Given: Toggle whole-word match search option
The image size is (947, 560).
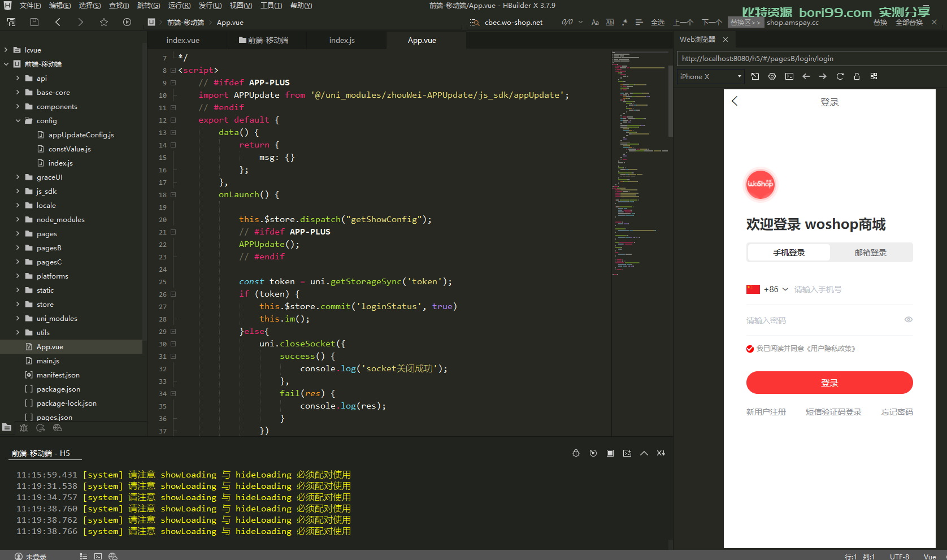Looking at the screenshot, I should [610, 23].
